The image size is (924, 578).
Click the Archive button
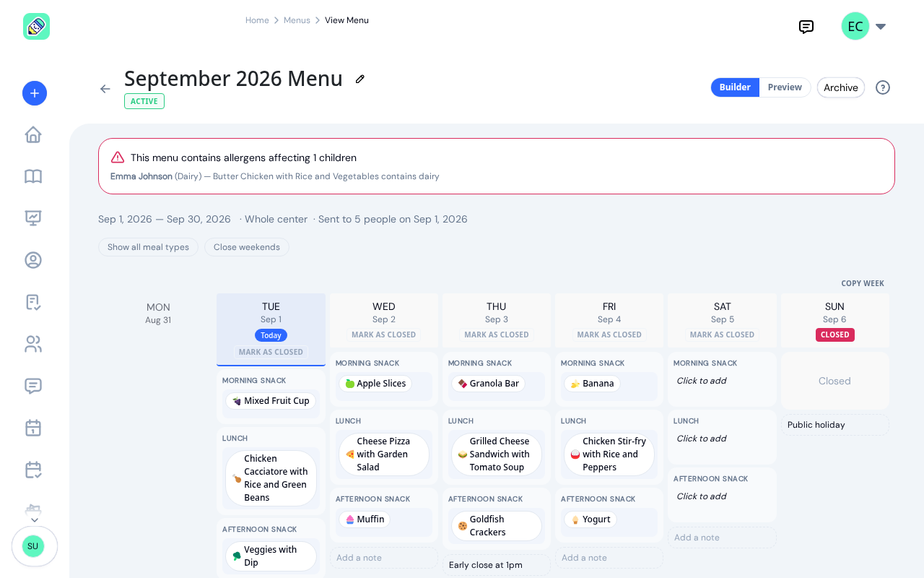[x=841, y=87]
